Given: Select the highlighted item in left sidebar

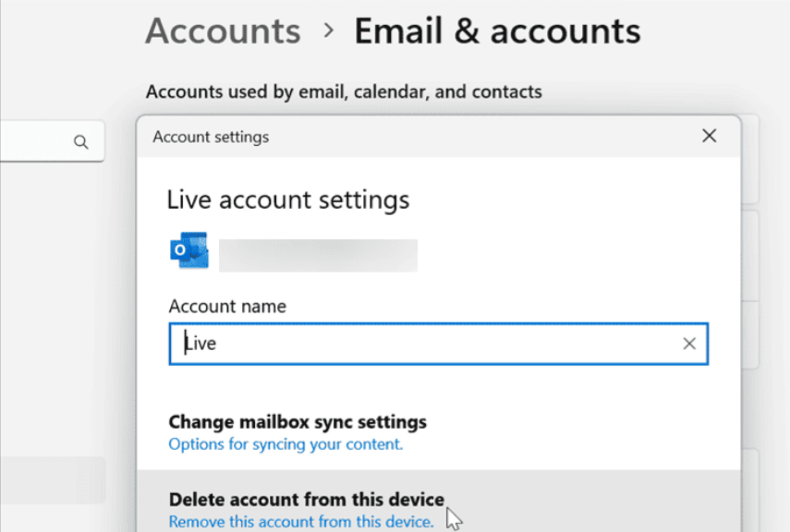Looking at the screenshot, I should pyautogui.click(x=52, y=479).
